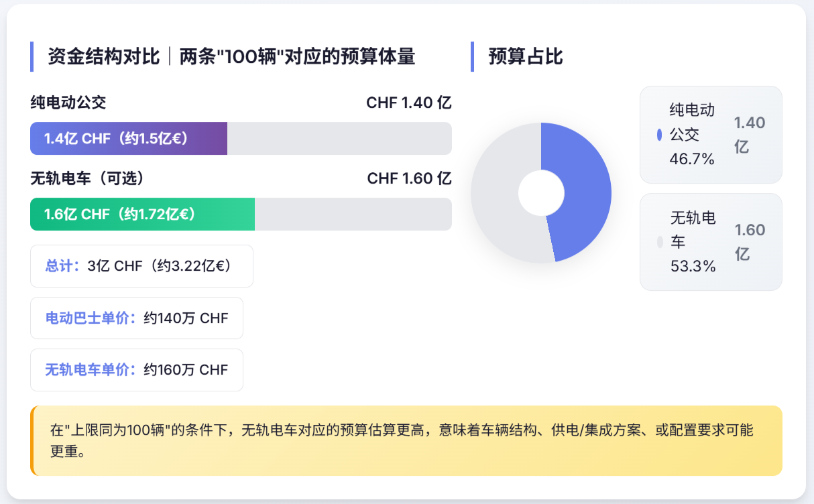Click the 总计 3亿 CHF summary box
The height and width of the screenshot is (504, 814).
[141, 266]
